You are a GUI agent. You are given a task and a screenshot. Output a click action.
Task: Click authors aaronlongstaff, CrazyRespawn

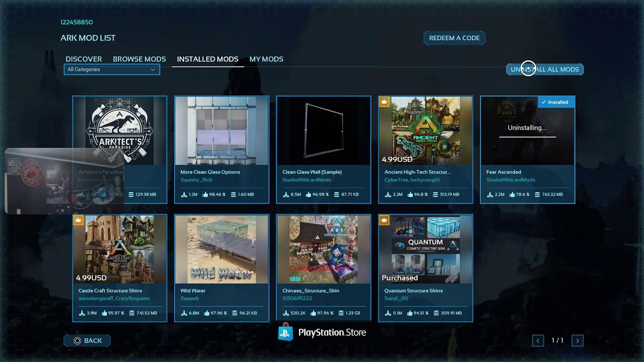click(114, 299)
